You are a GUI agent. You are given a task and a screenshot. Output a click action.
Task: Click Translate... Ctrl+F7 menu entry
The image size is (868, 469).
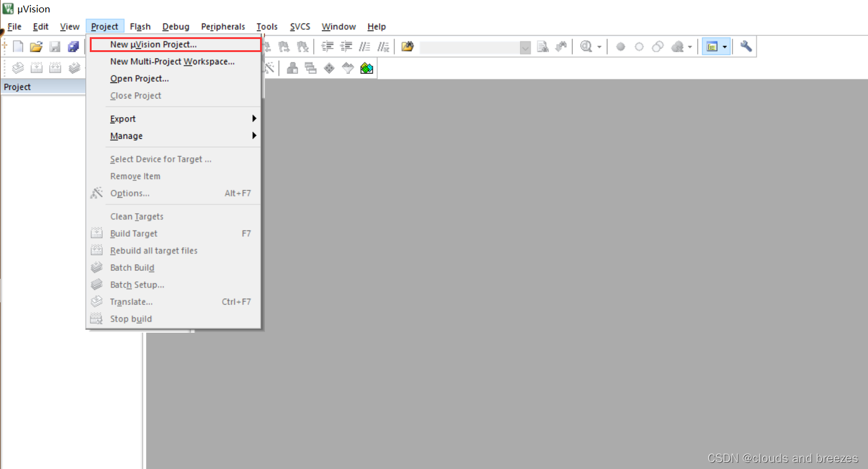[173, 302]
